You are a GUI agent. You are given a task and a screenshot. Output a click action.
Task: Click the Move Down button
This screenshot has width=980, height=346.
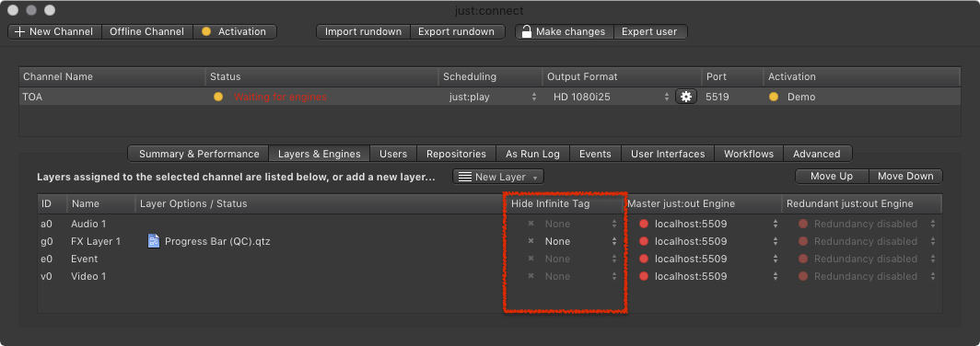click(x=905, y=176)
